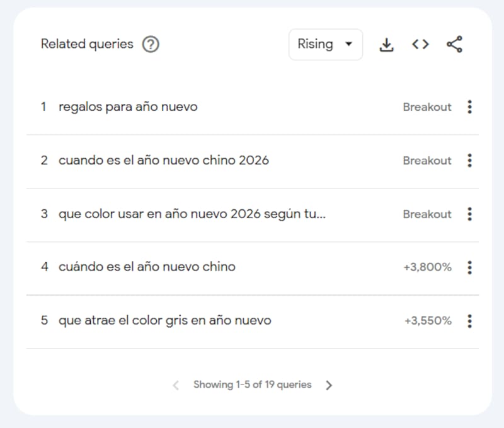This screenshot has height=428, width=504.
Task: Open options for the color gris query
Action: [x=469, y=321]
